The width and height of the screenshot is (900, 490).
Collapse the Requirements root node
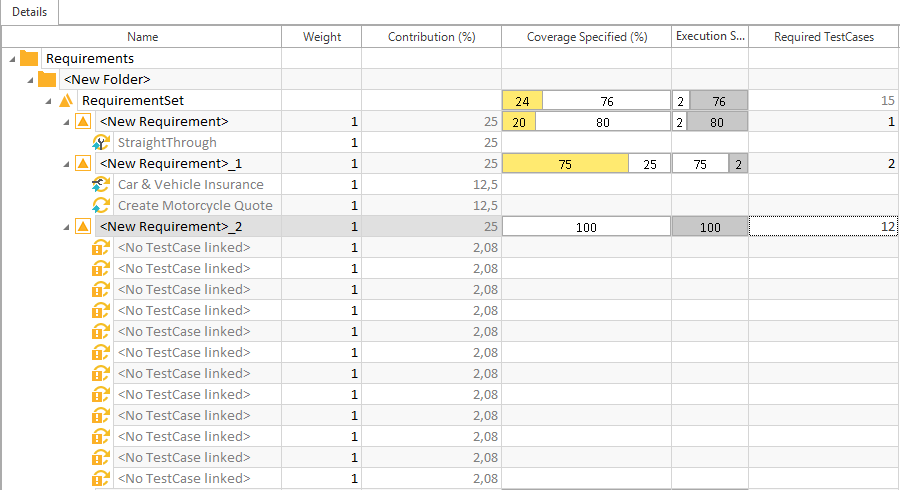point(11,59)
